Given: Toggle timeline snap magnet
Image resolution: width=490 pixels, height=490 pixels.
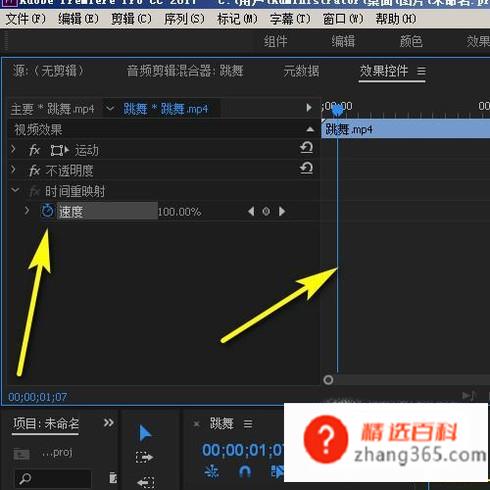Looking at the screenshot, I should (x=245, y=472).
